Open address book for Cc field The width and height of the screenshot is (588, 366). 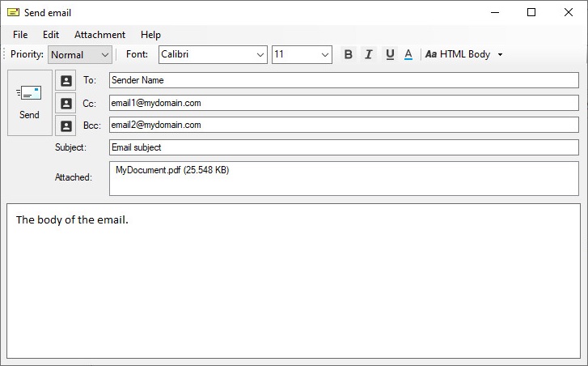[66, 104]
